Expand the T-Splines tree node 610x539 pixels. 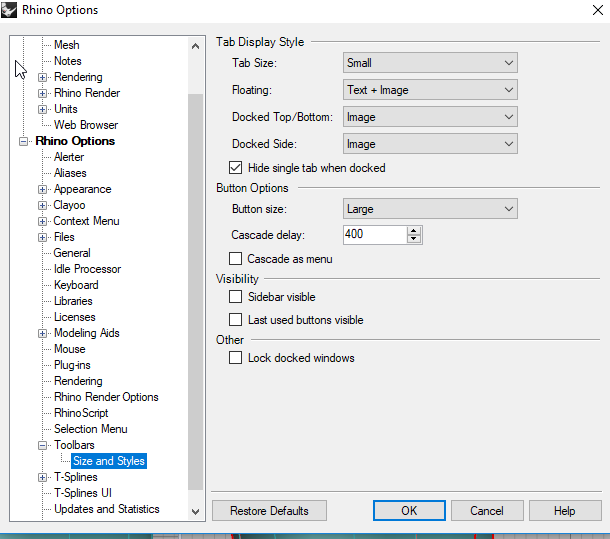click(x=42, y=477)
